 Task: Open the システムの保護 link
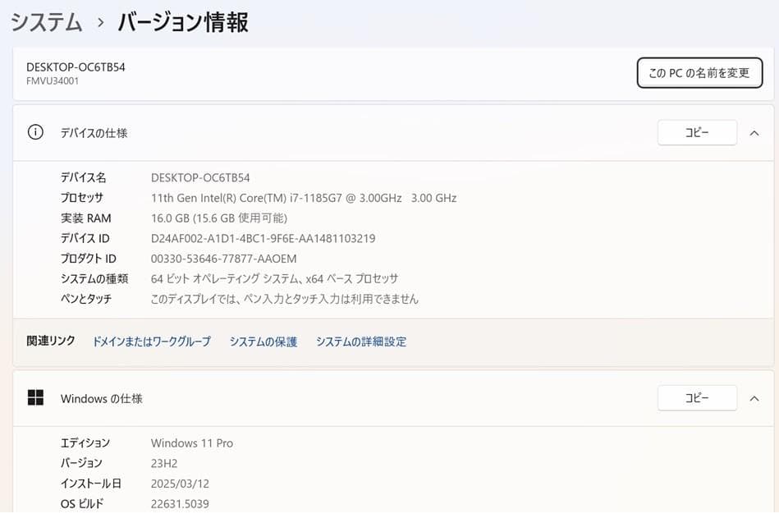[263, 342]
